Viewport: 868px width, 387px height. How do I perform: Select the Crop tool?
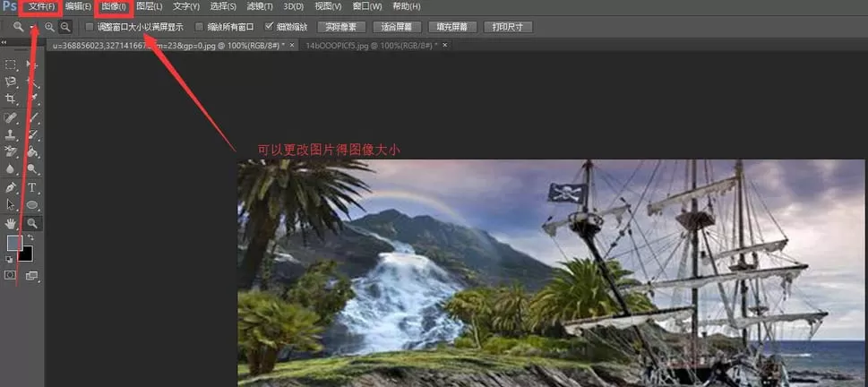[10, 99]
